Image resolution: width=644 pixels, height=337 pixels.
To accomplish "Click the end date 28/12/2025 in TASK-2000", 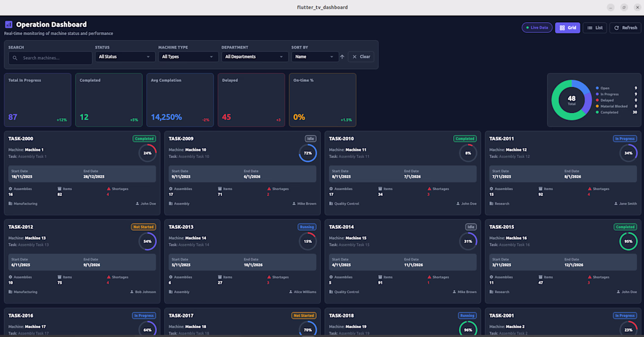I will pos(94,177).
